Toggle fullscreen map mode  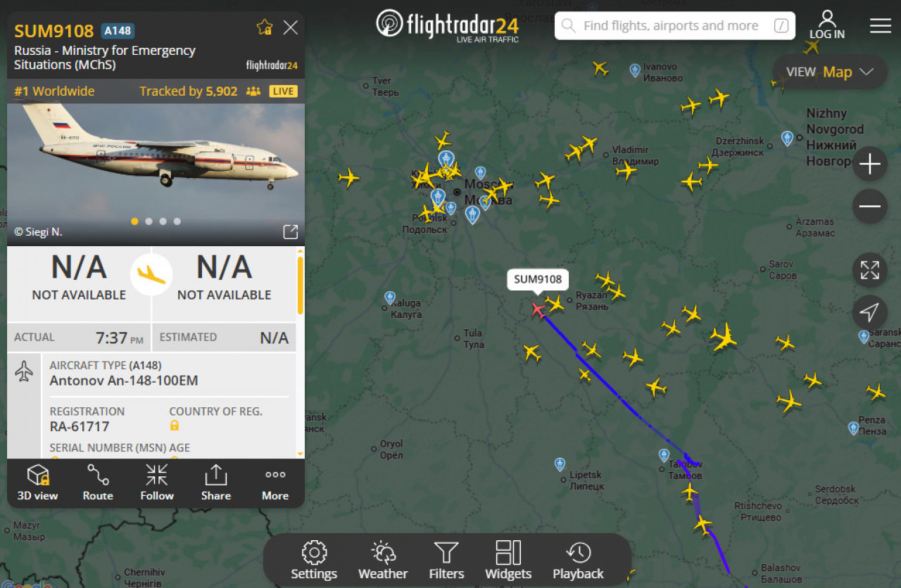coord(870,270)
